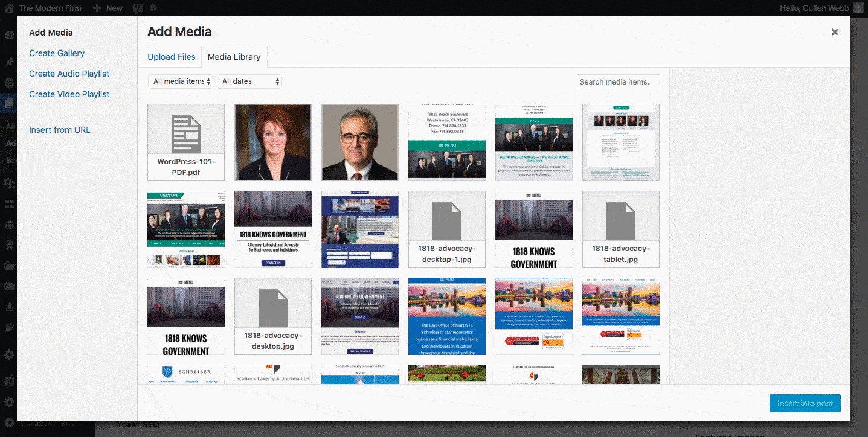The width and height of the screenshot is (868, 437).
Task: Click the Insert from URL option
Action: [59, 129]
